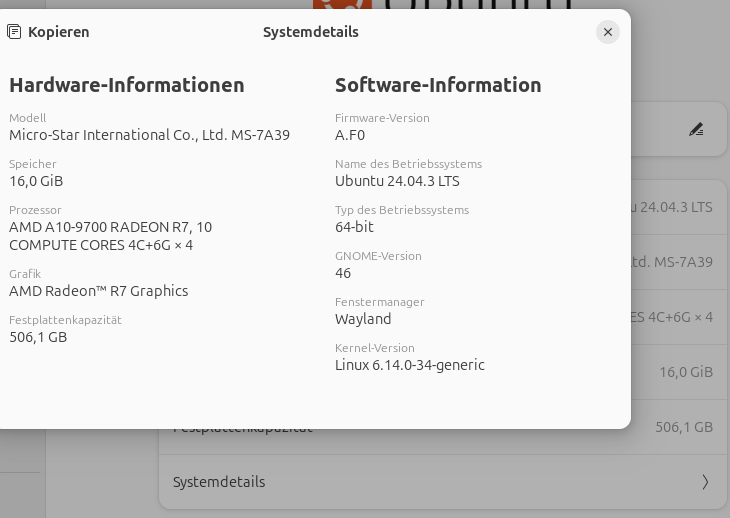Click the MS-7A39 model value text
Image resolution: width=730 pixels, height=518 pixels.
[149, 135]
